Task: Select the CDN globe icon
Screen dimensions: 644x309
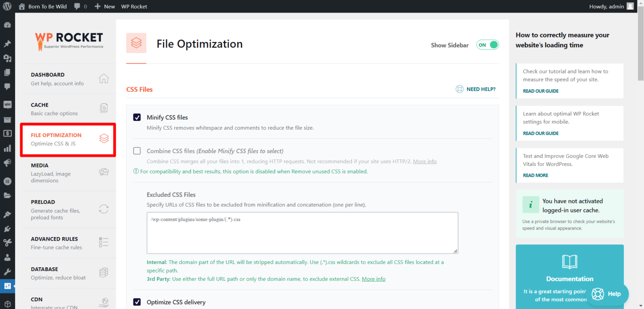Action: pos(104,301)
